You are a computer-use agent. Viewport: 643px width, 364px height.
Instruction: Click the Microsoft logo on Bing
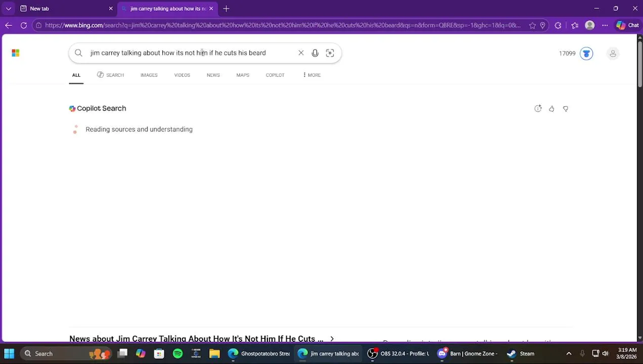[16, 53]
